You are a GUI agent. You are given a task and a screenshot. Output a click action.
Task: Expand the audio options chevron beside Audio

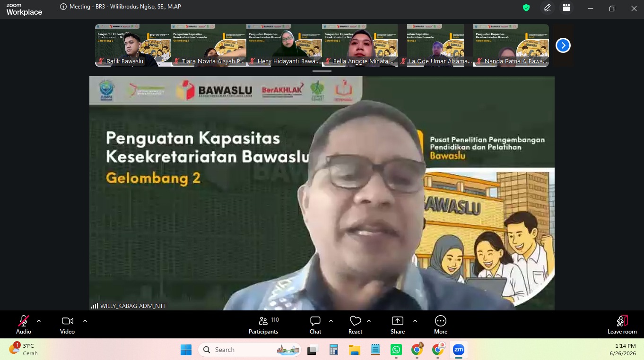click(39, 321)
